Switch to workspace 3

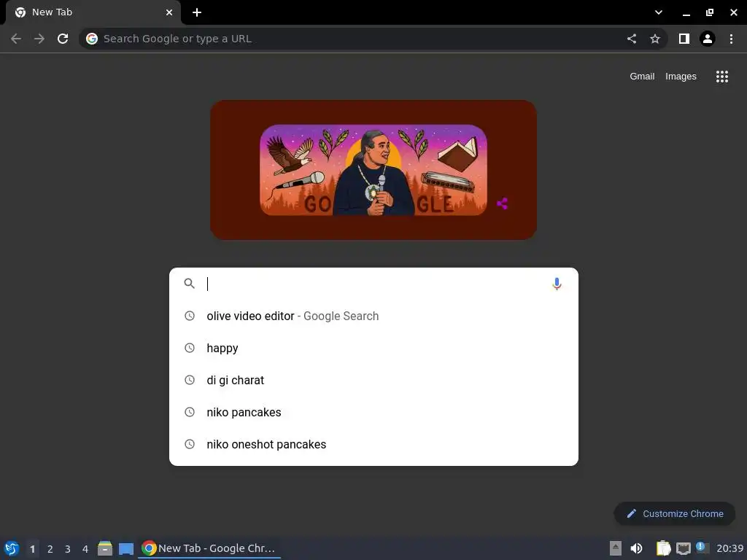coord(68,549)
